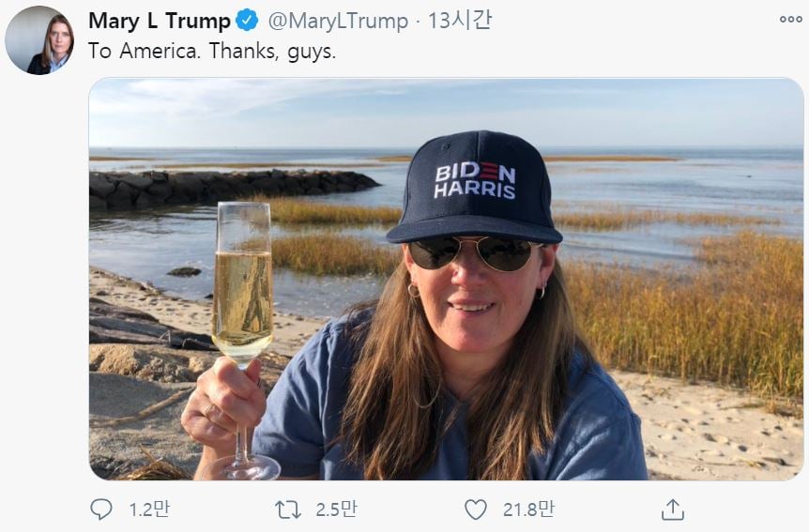Select the tweet text "To America. Thanks, guys."

click(212, 52)
